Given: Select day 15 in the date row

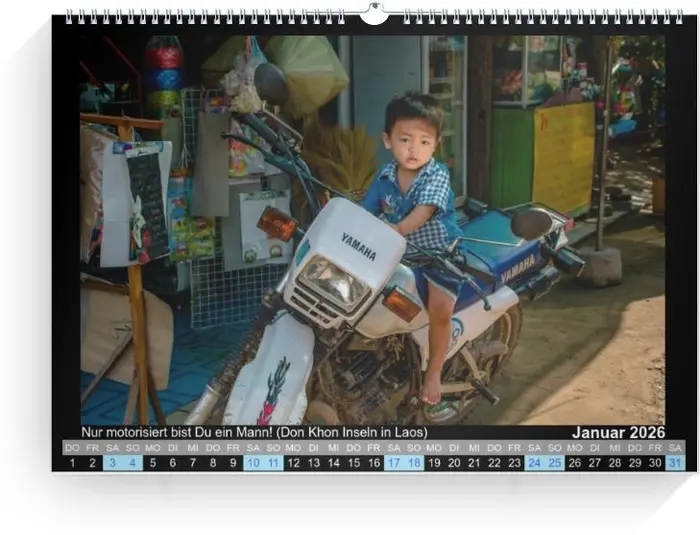Looking at the screenshot, I should (354, 463).
